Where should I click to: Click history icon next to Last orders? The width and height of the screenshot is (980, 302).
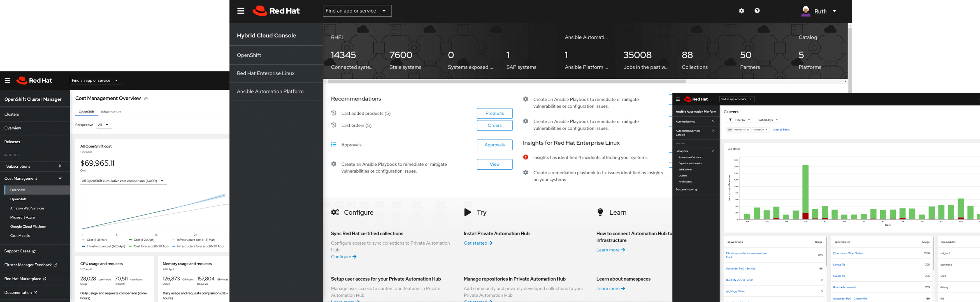click(x=334, y=125)
